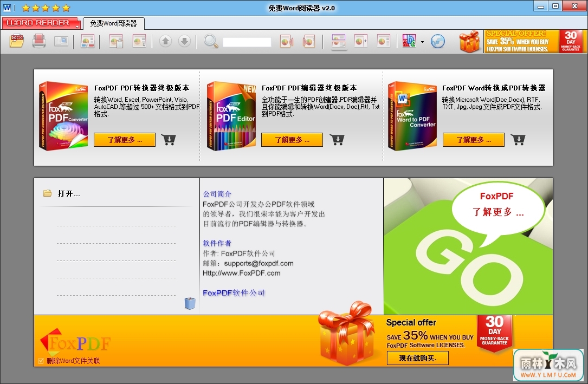Click the 打开... link to open a file

(x=69, y=194)
